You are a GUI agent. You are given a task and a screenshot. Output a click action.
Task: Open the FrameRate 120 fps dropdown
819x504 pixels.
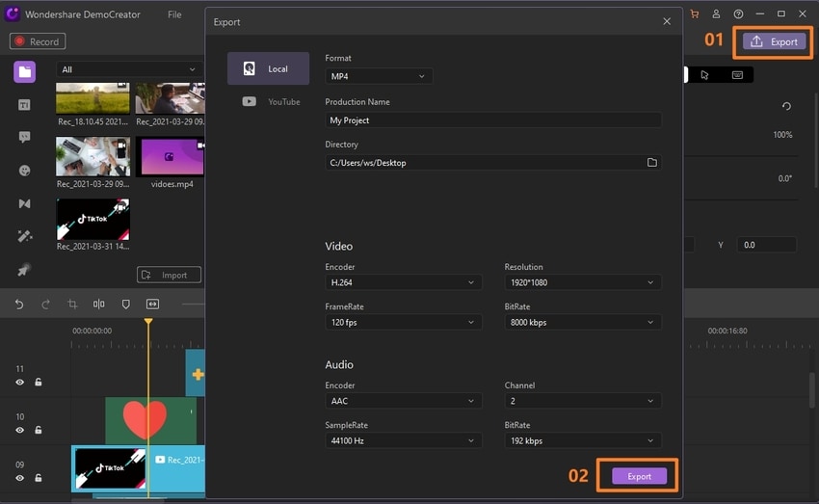pyautogui.click(x=403, y=322)
